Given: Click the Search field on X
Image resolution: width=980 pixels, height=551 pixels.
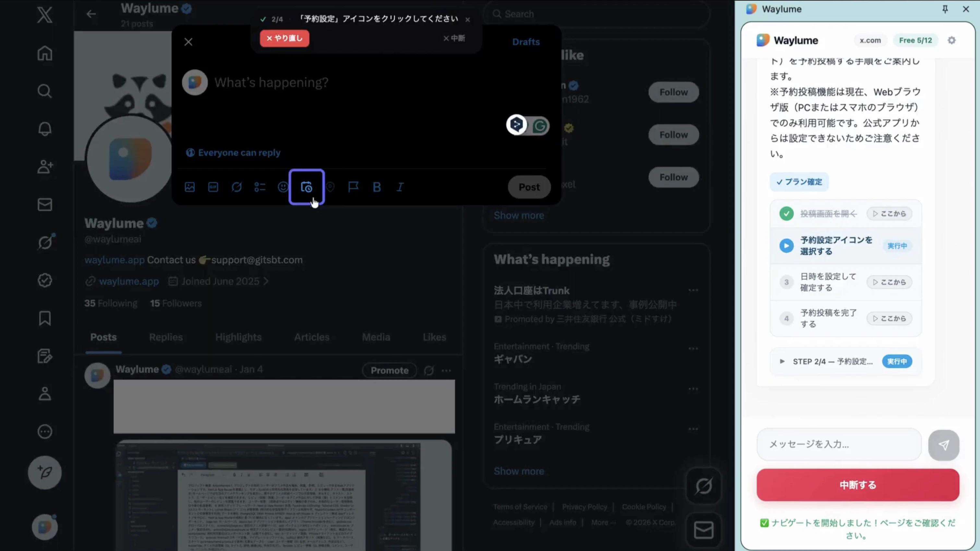Looking at the screenshot, I should point(596,14).
